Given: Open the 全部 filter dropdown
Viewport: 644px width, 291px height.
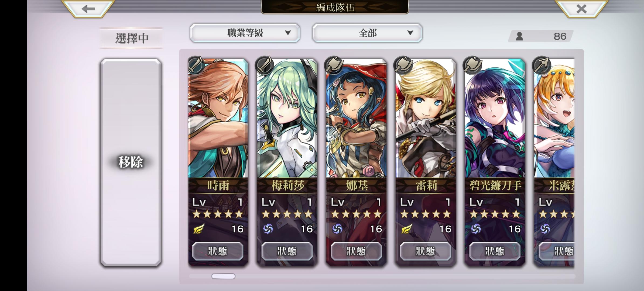Looking at the screenshot, I should 367,33.
